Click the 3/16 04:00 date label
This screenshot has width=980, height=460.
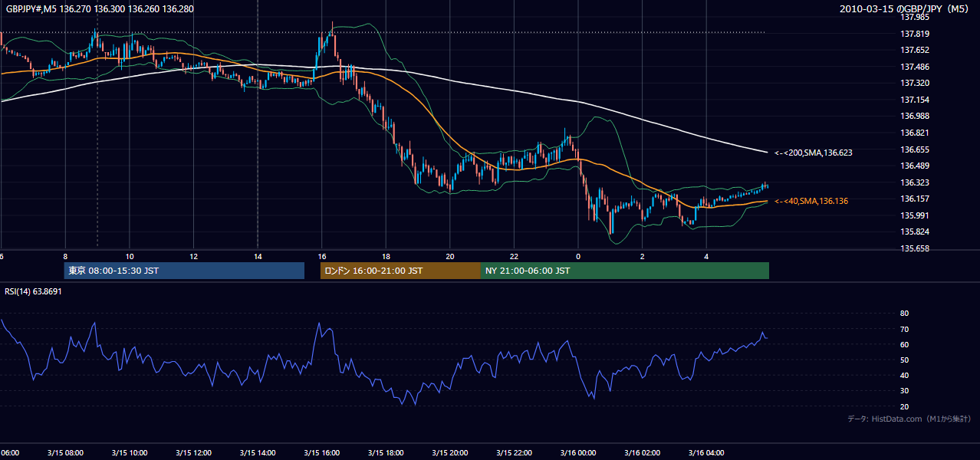click(x=706, y=453)
